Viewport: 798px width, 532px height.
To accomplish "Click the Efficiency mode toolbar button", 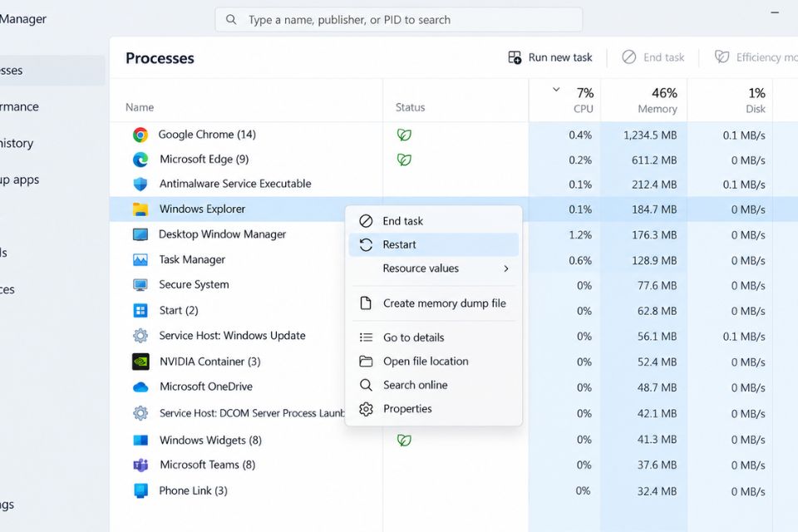I will pos(756,57).
